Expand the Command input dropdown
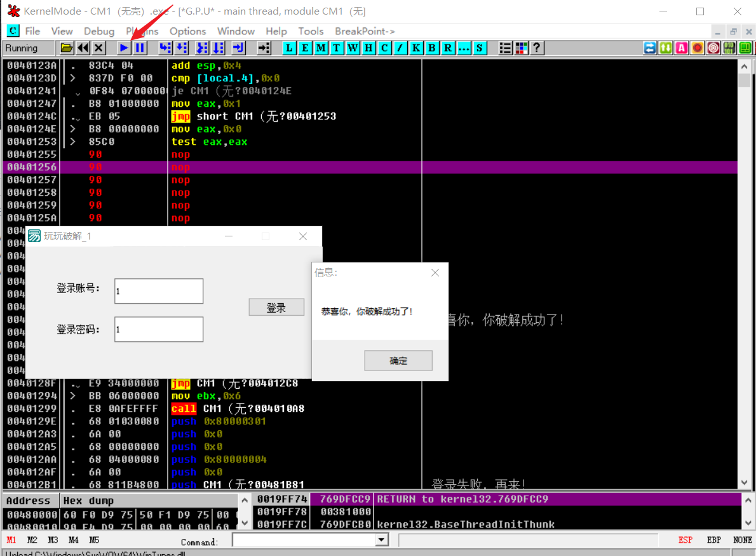Viewport: 756px width, 556px height. (x=382, y=540)
